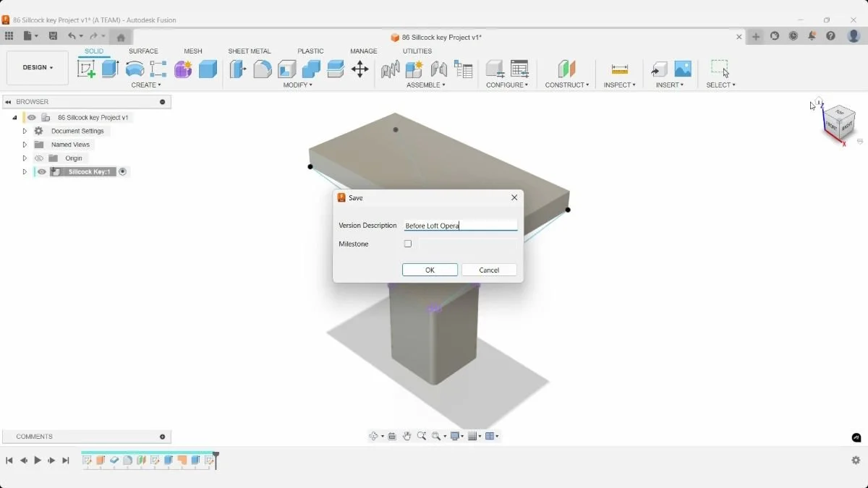Open the CONSTRUCT dropdown menu
This screenshot has width=868, height=488.
(567, 85)
